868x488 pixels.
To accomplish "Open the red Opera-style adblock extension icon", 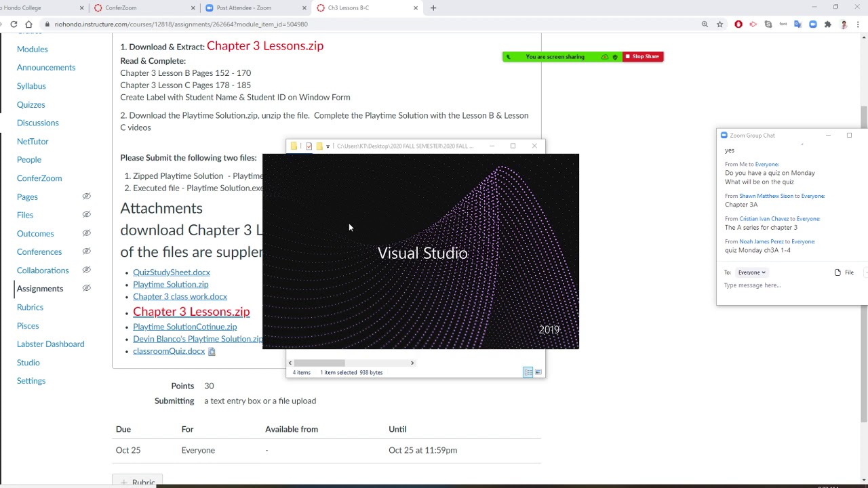I will (x=738, y=24).
